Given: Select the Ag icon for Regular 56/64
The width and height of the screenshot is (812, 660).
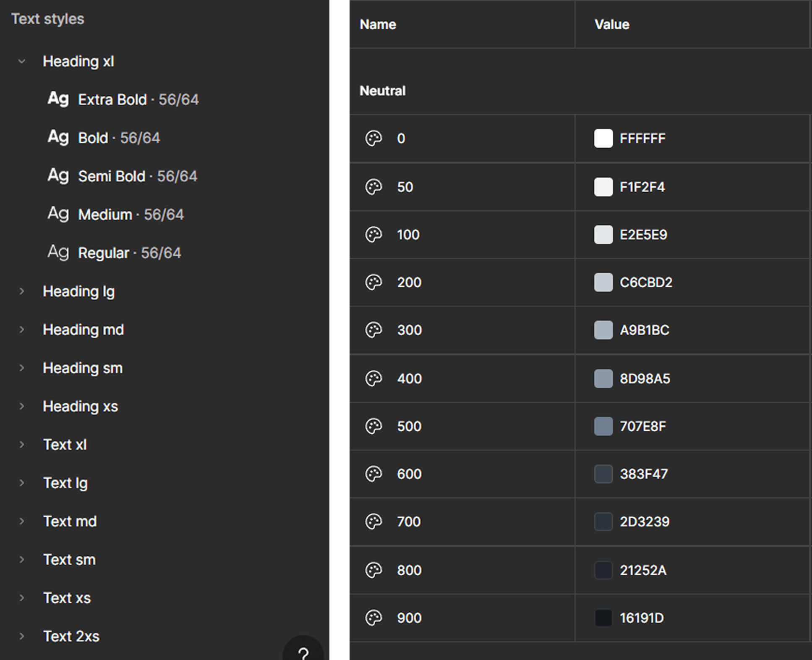Looking at the screenshot, I should pyautogui.click(x=58, y=252).
